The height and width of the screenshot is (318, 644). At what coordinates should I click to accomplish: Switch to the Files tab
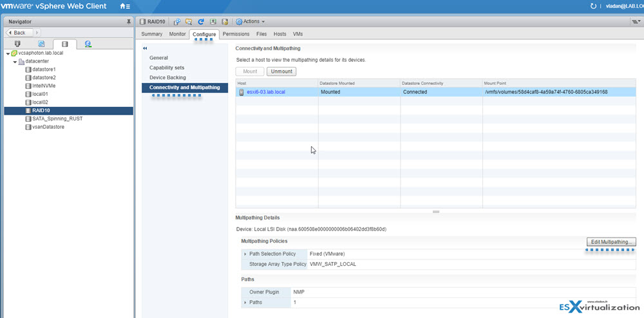[x=261, y=34]
